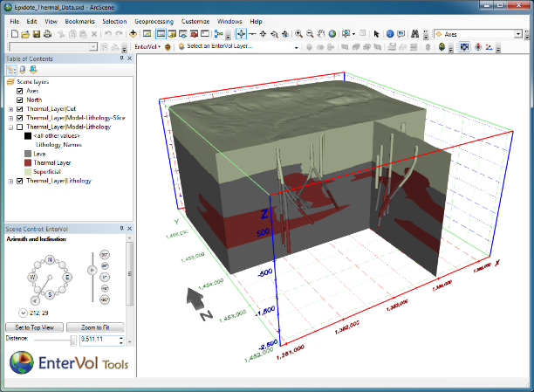Open the Select an EnterVol Layer dropdown
This screenshot has height=392, width=534.
pos(296,47)
